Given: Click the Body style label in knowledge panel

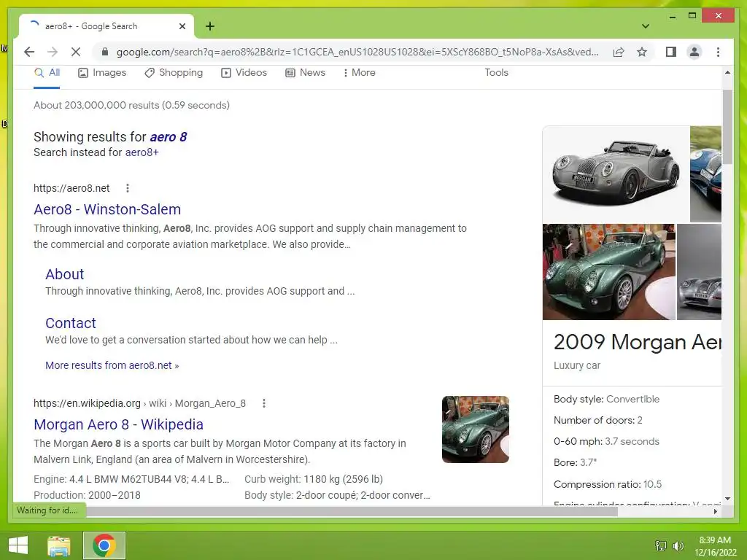Looking at the screenshot, I should pos(578,399).
